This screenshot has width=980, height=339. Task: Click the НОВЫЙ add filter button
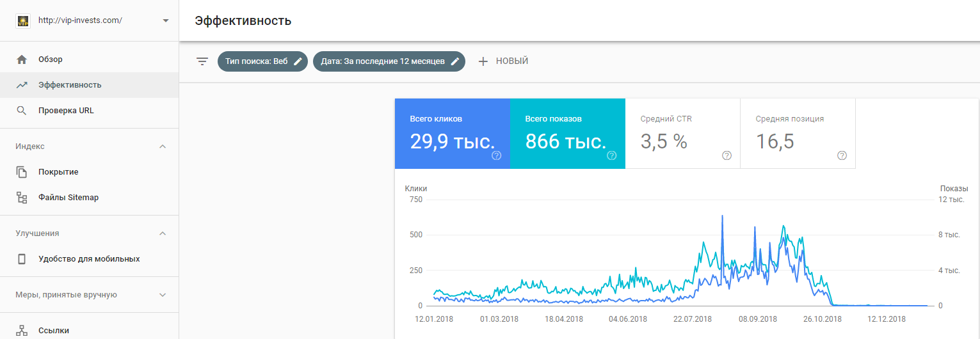(503, 61)
